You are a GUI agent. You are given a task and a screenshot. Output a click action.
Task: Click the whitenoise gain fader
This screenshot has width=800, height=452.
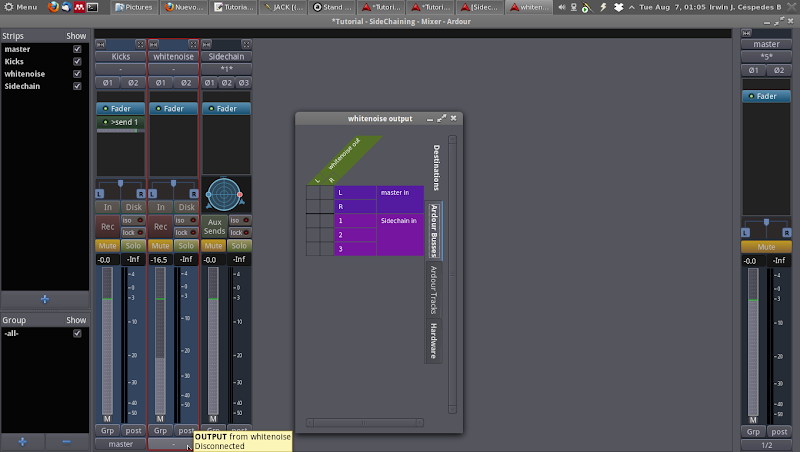160,342
